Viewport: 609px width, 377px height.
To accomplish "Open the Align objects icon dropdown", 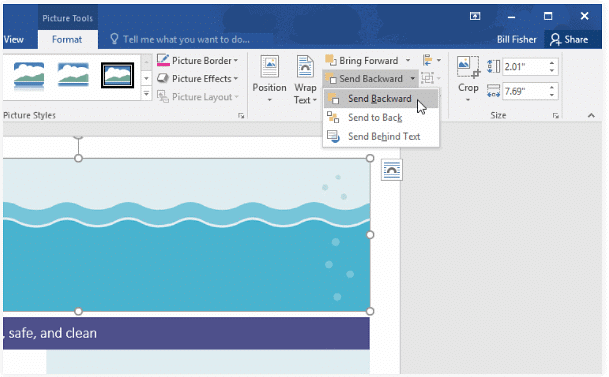I will tap(431, 60).
